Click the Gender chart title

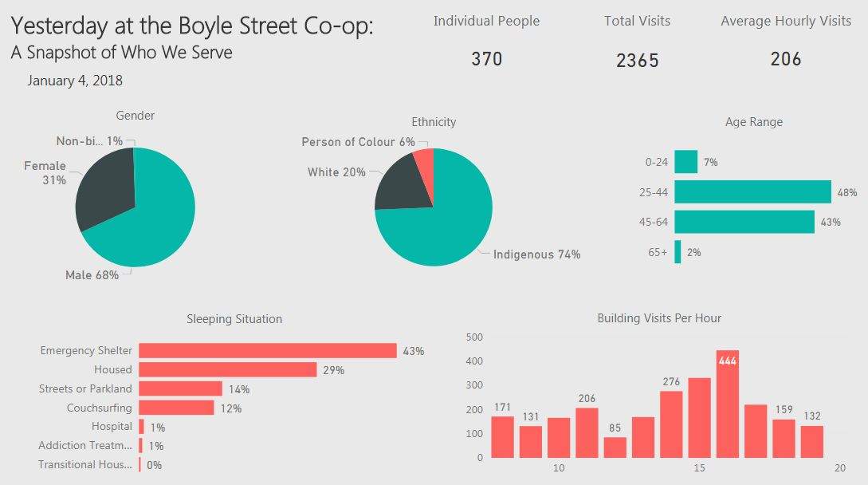coord(135,116)
